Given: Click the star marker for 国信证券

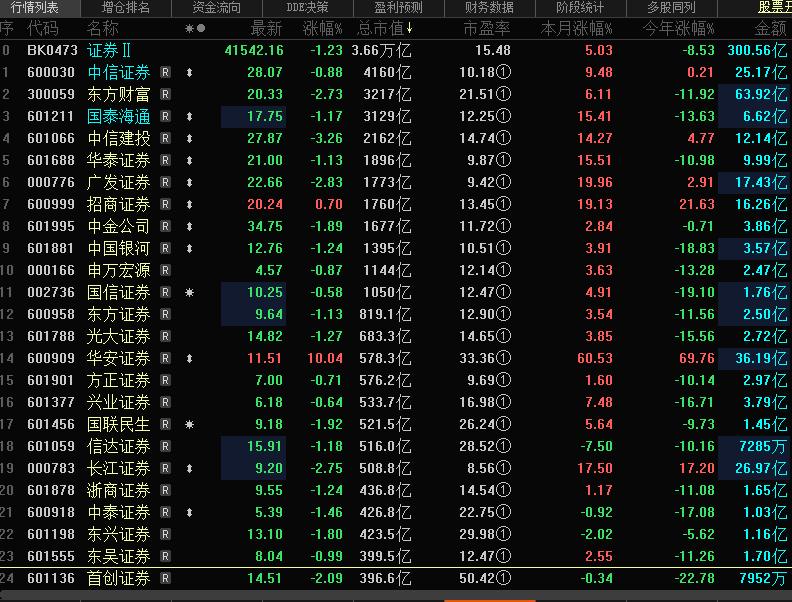Looking at the screenshot, I should [189, 292].
